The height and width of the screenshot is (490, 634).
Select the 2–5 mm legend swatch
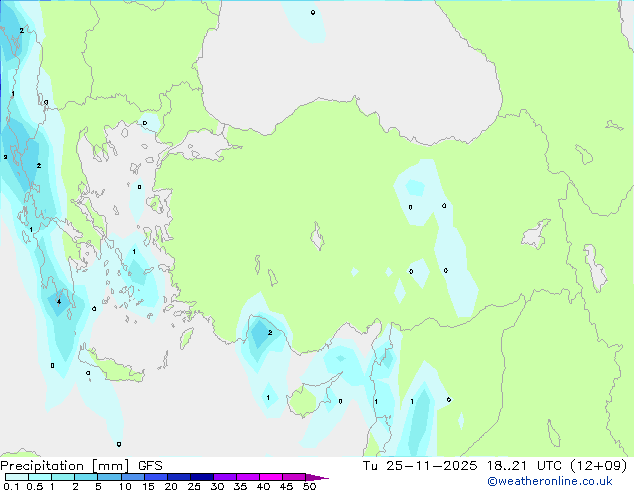pos(86,477)
